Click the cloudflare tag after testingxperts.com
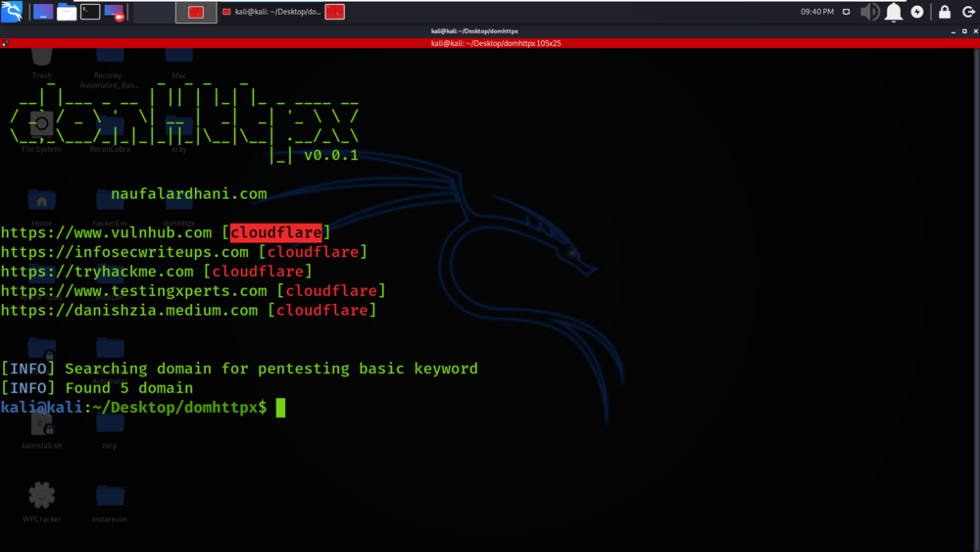 (x=331, y=290)
